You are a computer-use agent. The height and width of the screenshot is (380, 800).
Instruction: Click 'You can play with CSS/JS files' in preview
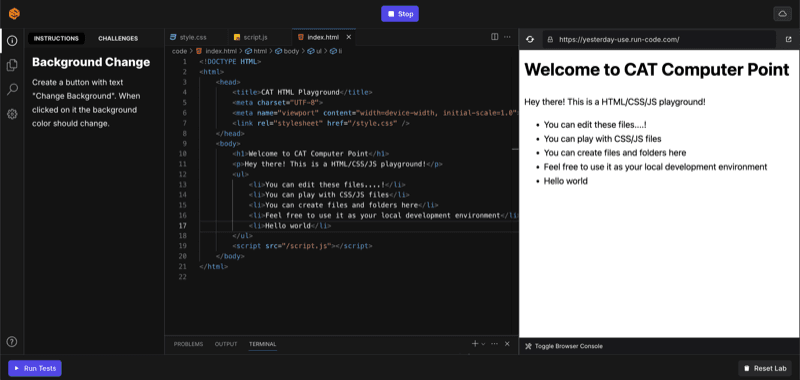point(603,138)
